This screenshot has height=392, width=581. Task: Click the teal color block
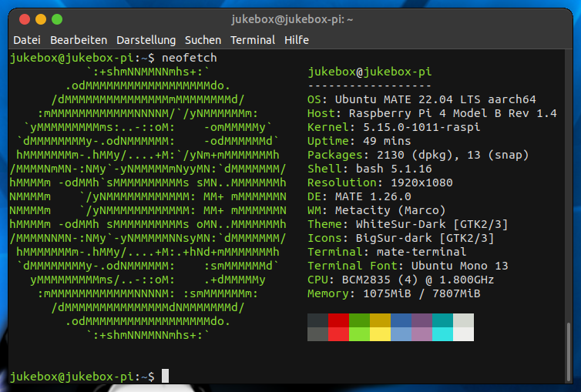click(x=442, y=320)
